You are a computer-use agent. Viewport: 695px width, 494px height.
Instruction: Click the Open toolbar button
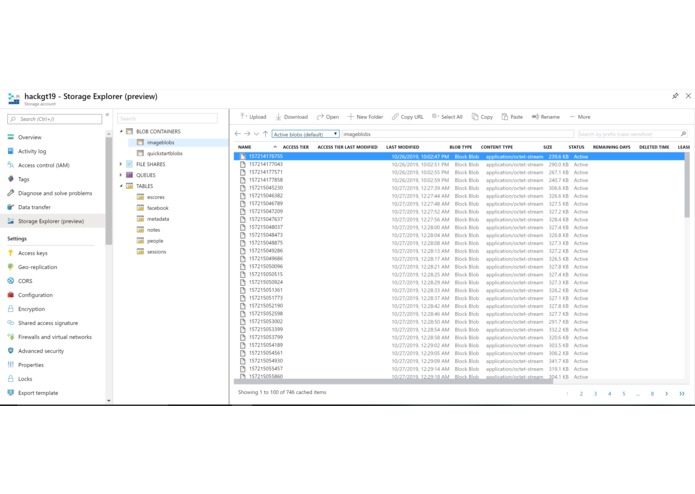tap(328, 117)
